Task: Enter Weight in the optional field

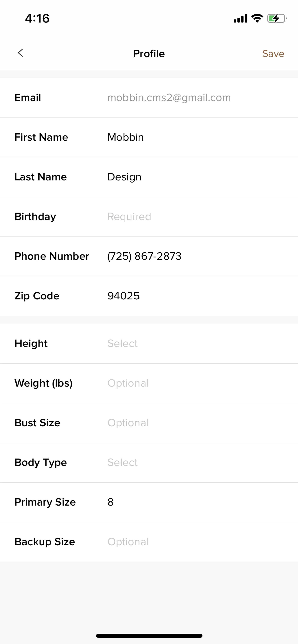Action: pos(128,383)
